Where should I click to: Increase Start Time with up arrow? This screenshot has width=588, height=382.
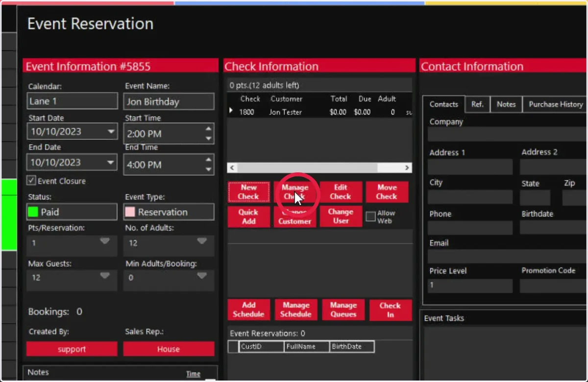coord(209,128)
